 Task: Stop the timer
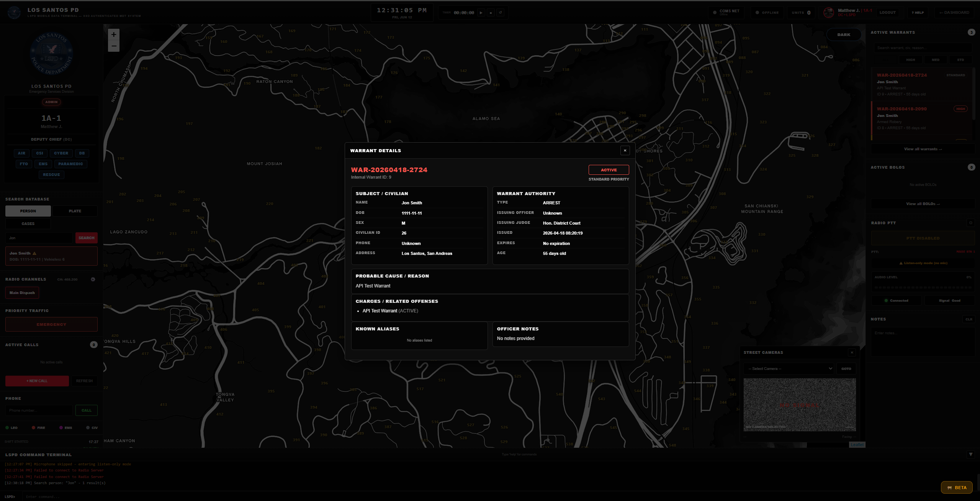(491, 13)
